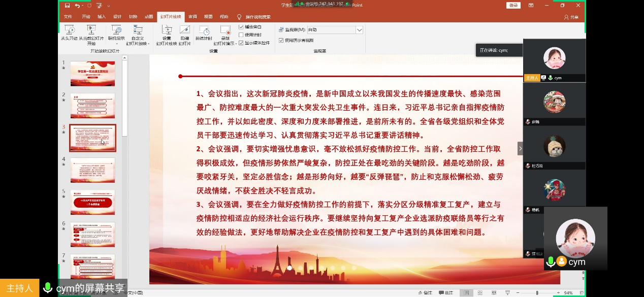The width and height of the screenshot is (644, 297).
Task: Switch to the 插入 ribbon tab
Action: tap(102, 17)
